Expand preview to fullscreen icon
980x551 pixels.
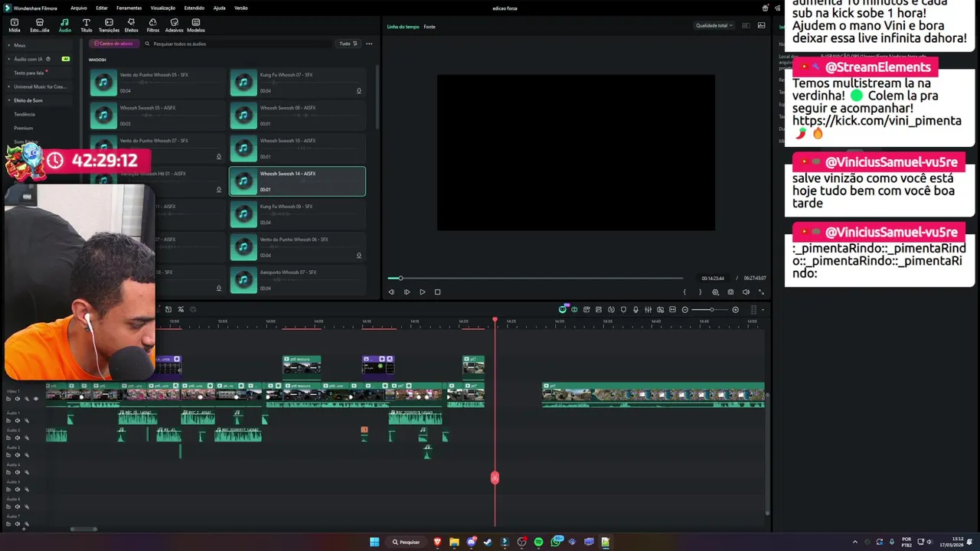(761, 292)
